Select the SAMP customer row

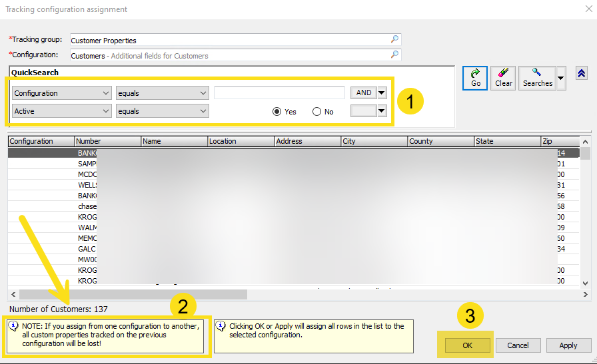point(294,164)
